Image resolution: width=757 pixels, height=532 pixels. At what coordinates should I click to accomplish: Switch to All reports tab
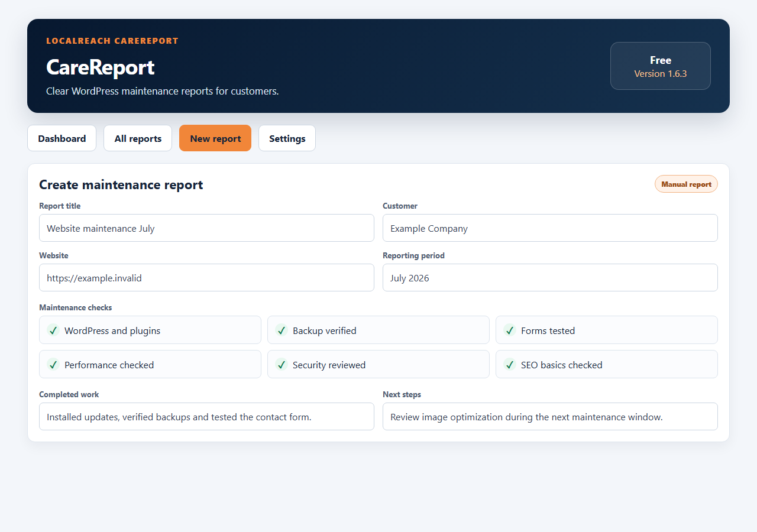[x=138, y=138]
